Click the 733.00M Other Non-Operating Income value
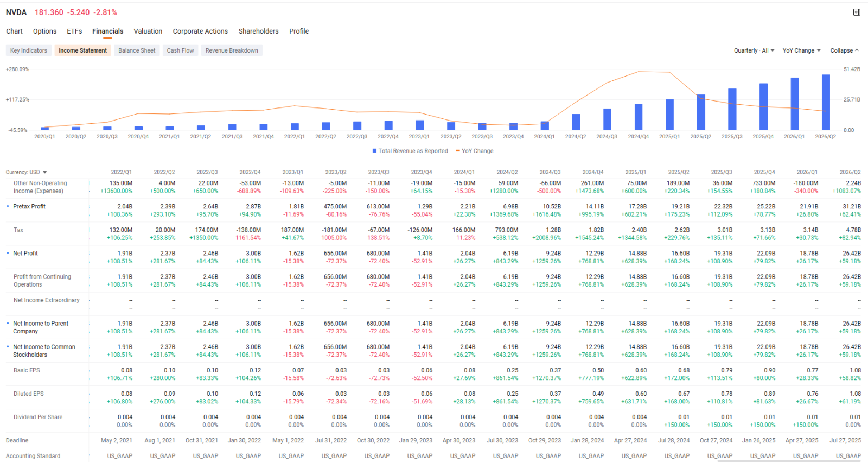Viewport: 868px width, 462px height. click(x=764, y=183)
